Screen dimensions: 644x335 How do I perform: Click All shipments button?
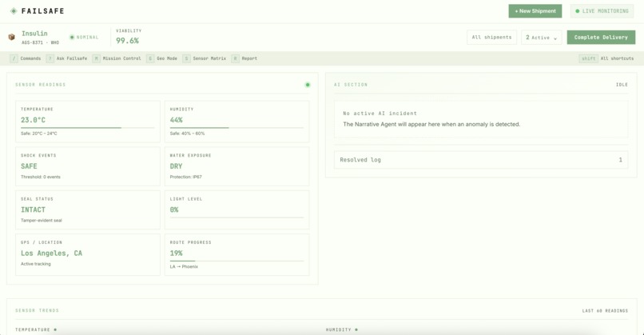pos(491,38)
